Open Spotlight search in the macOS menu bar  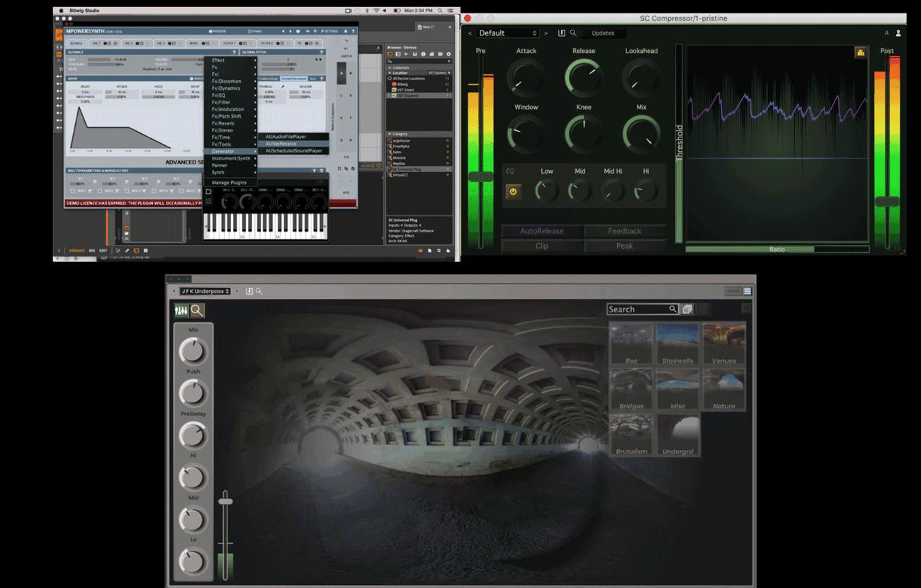coord(440,11)
